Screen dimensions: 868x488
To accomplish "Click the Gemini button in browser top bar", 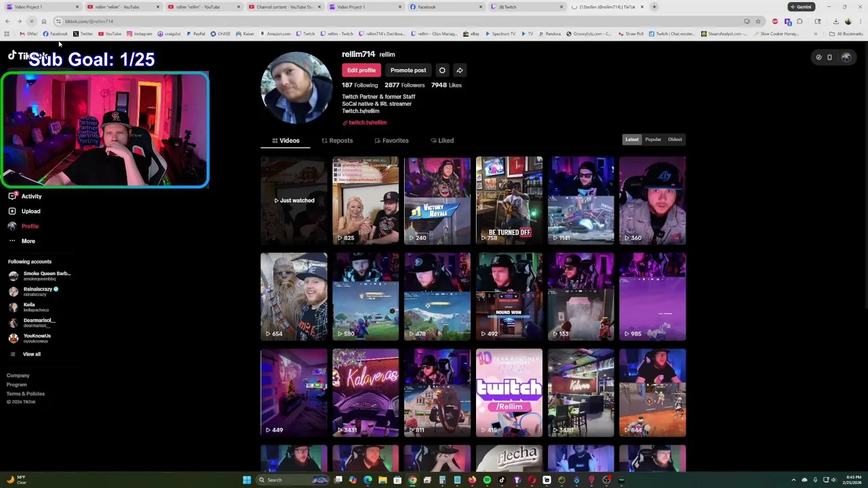I will point(801,7).
